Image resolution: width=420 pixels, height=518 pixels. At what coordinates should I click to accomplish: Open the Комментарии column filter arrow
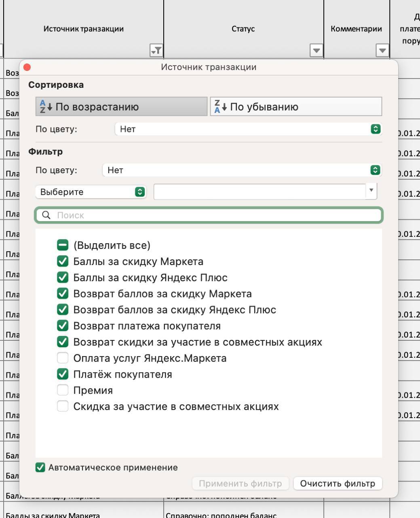382,51
